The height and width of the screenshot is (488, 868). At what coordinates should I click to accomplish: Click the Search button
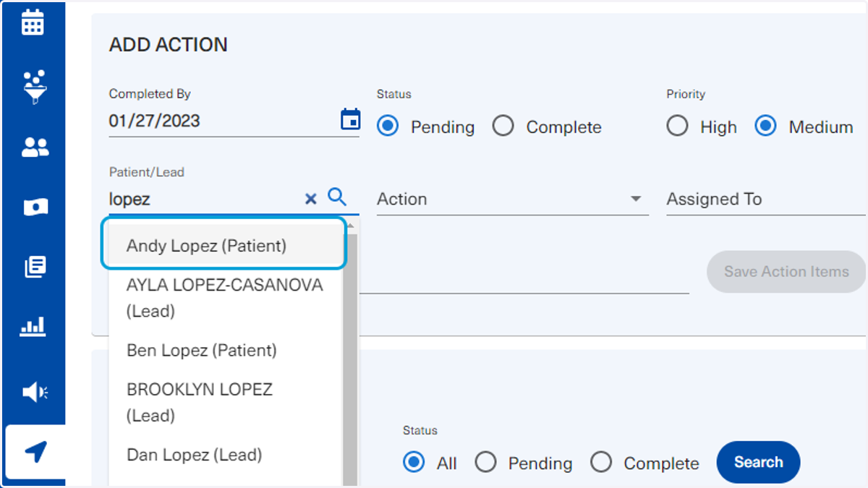pyautogui.click(x=758, y=462)
